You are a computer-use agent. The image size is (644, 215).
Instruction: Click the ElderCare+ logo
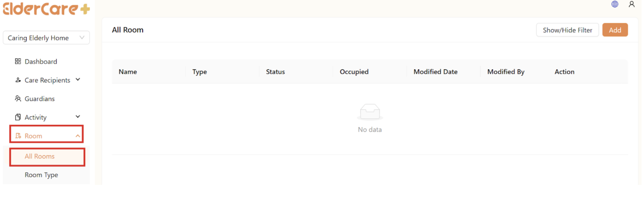46,9
